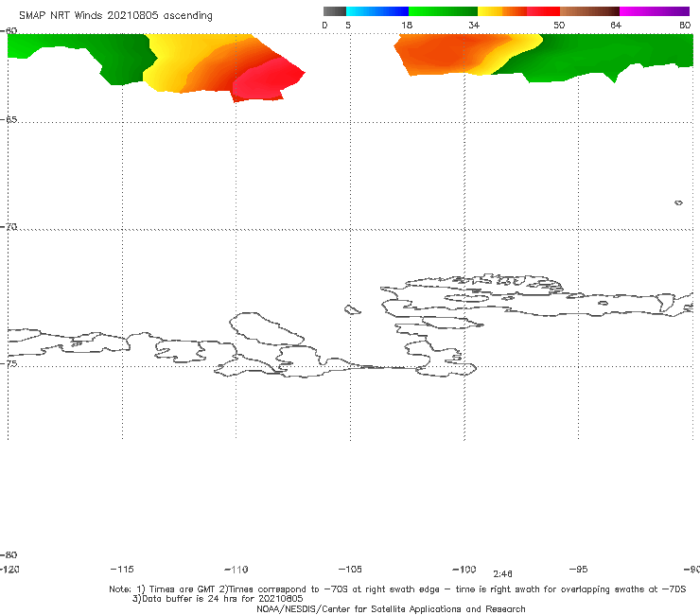Click the longitude label "-105"
700x615 pixels.
[x=350, y=570]
